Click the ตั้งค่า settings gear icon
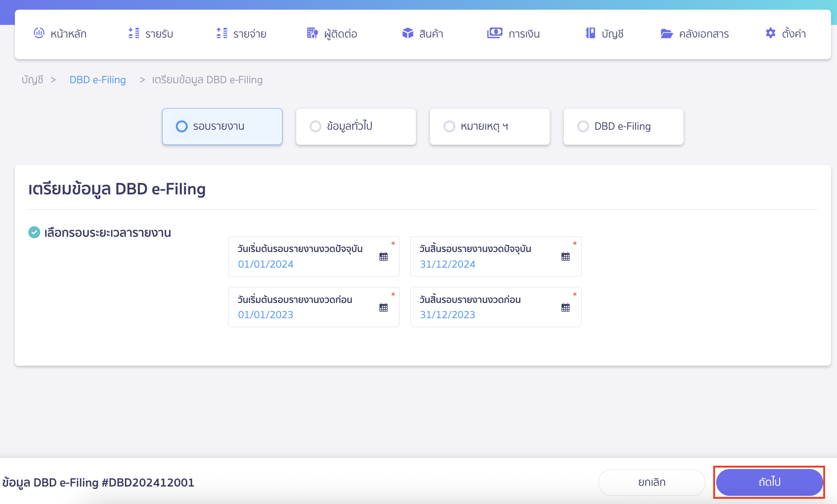Screen dimensions: 837x504 click(x=770, y=33)
